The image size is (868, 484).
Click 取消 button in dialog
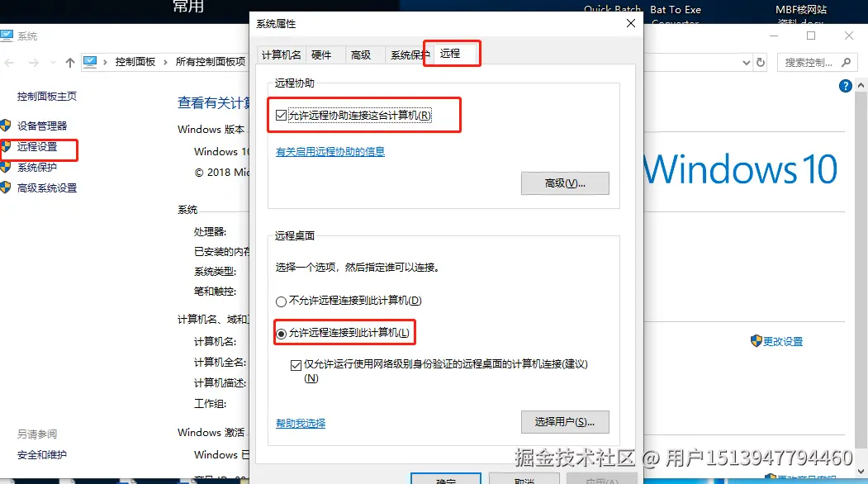pos(524,479)
